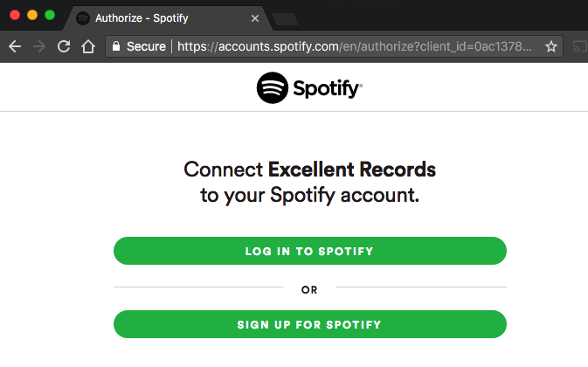
Task: Click the LOG IN TO SPOTIFY button
Action: (310, 251)
